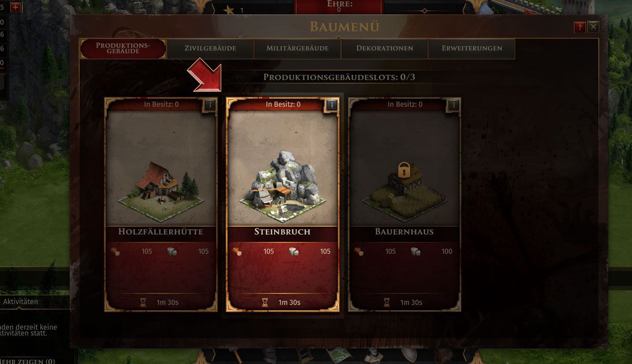Go to the Dekorationen tab
Viewport: 632px width, 364px height.
point(385,49)
